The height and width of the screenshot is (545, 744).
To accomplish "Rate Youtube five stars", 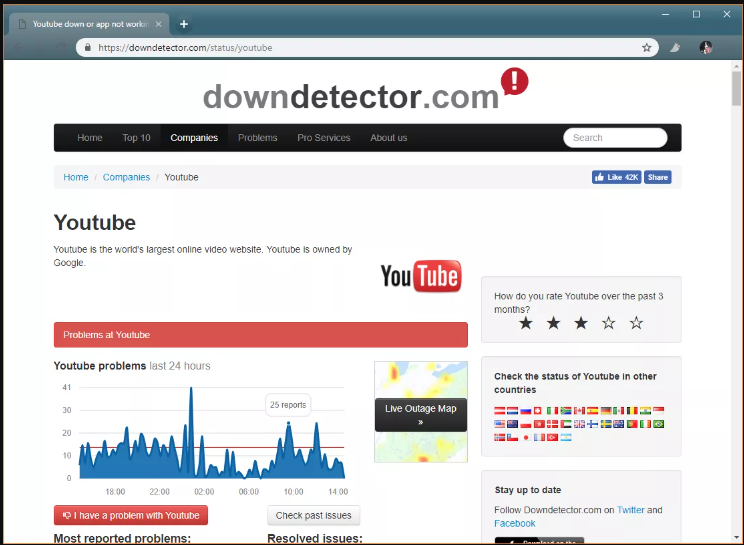I will point(636,323).
